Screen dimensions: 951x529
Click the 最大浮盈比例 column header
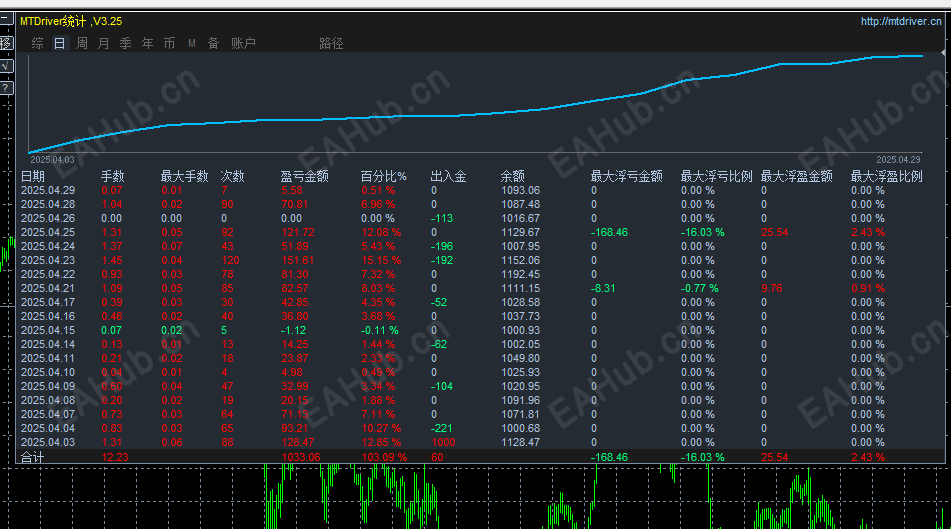coord(886,177)
